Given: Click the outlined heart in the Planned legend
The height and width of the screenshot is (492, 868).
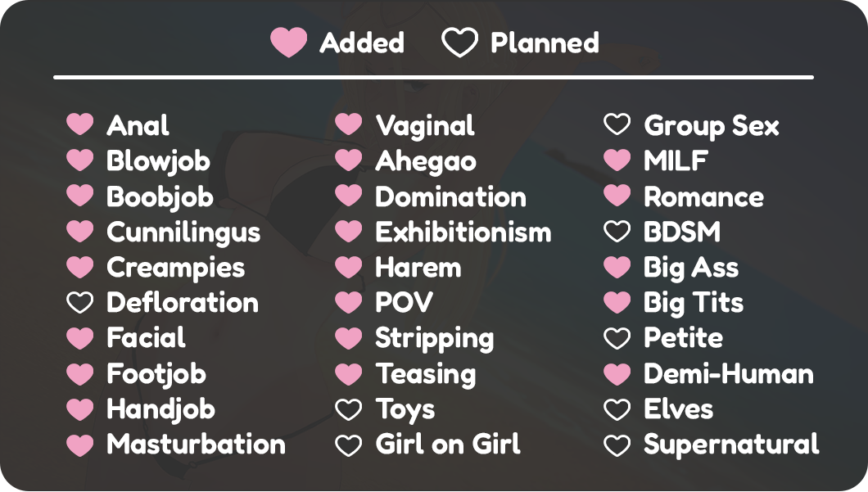Looking at the screenshot, I should (x=459, y=42).
